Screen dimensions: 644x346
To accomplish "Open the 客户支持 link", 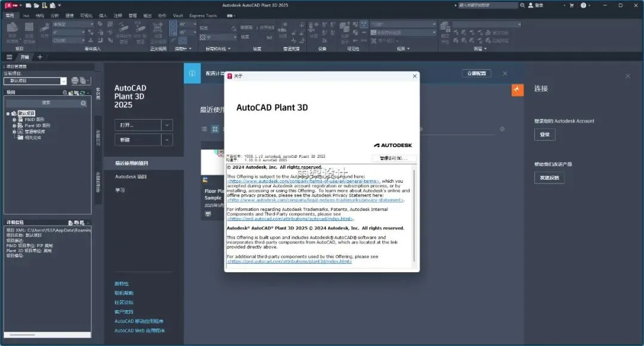I will [124, 312].
